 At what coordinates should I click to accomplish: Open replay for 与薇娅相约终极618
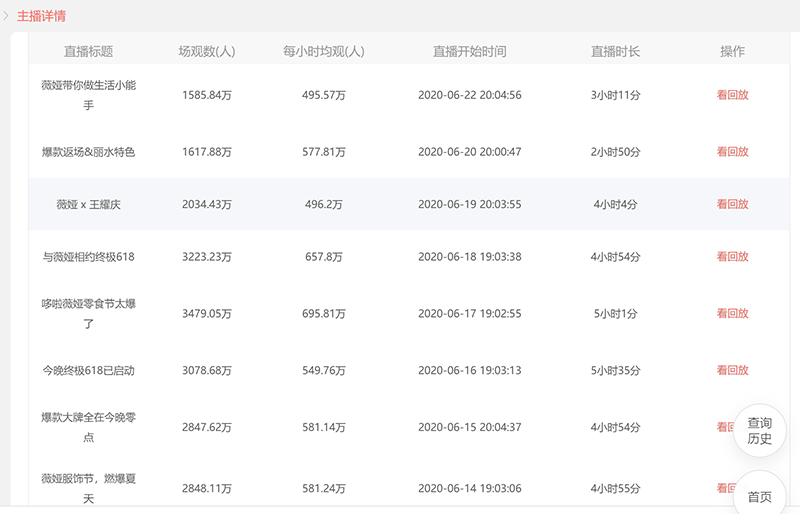click(x=732, y=257)
